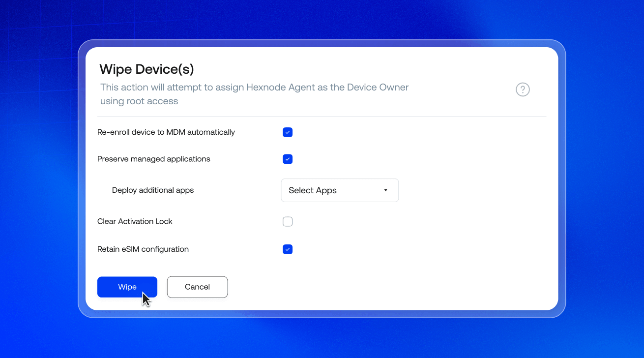Select the Deploy additional apps label

[153, 190]
